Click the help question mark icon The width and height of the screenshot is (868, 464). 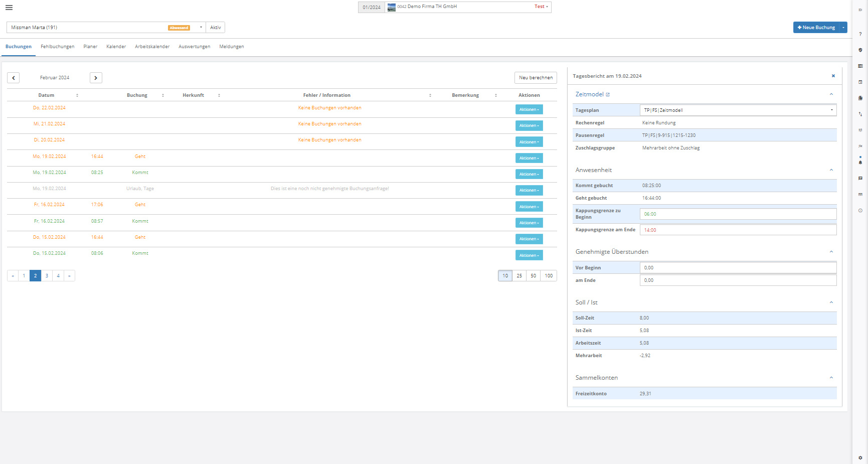tap(860, 34)
